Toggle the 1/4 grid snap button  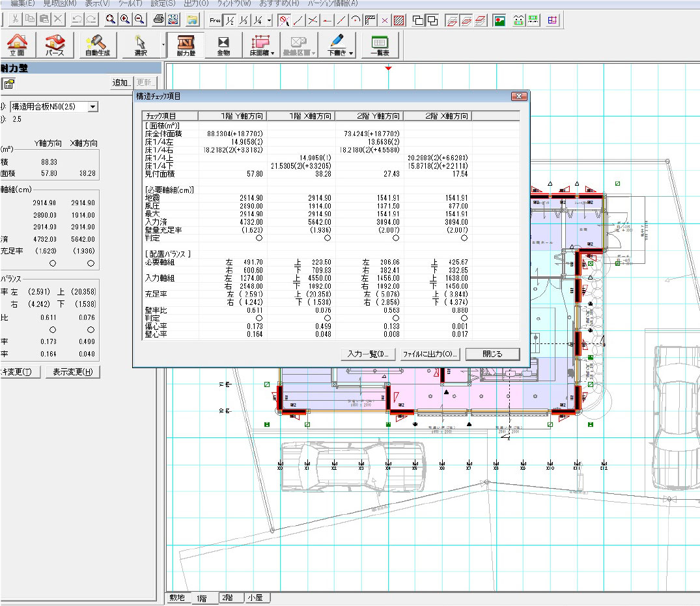[258, 20]
